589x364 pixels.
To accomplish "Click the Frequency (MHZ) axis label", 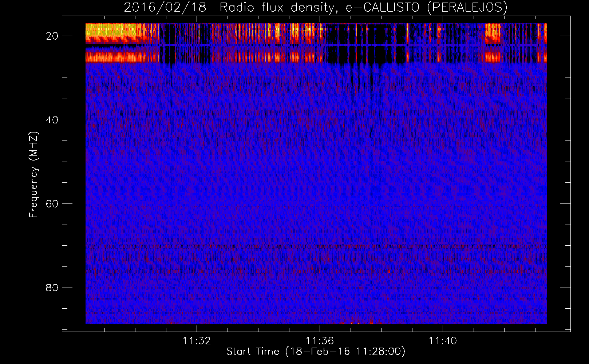I will coord(33,175).
